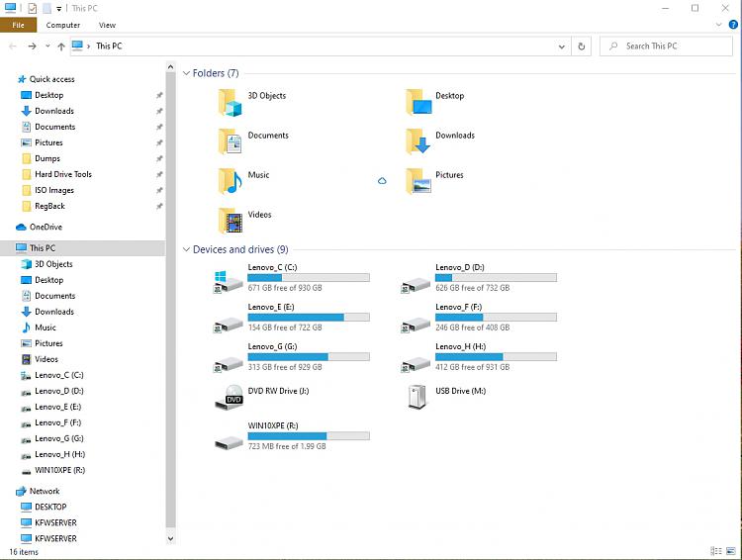742x560 pixels.
Task: Click the Search This PC box
Action: point(666,47)
